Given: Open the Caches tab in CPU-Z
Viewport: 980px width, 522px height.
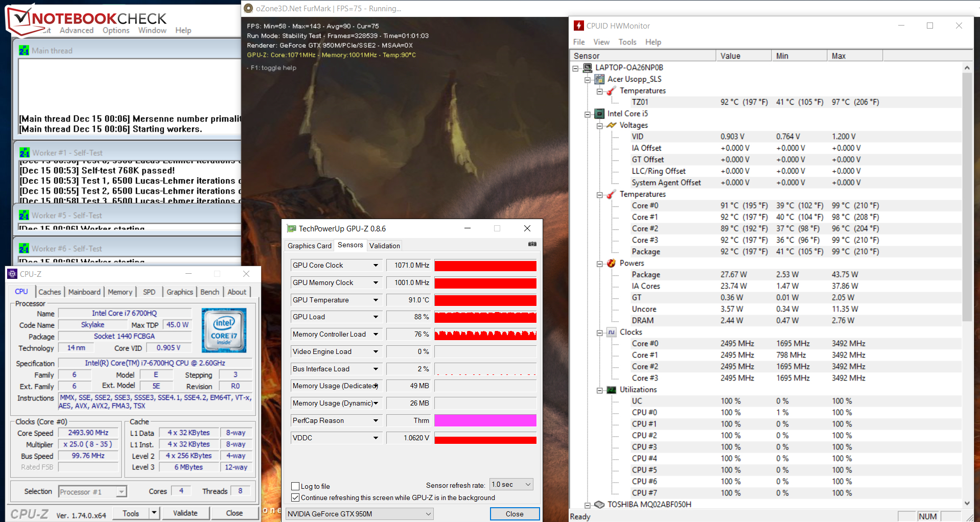Looking at the screenshot, I should (50, 292).
